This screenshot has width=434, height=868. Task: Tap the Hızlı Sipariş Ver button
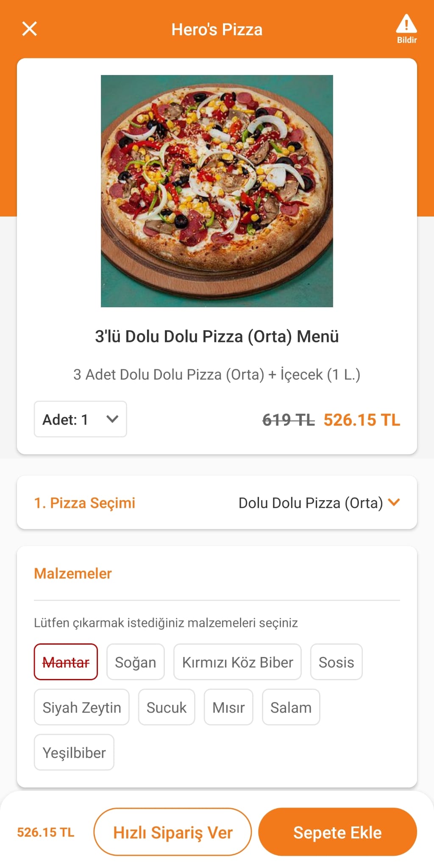[172, 832]
